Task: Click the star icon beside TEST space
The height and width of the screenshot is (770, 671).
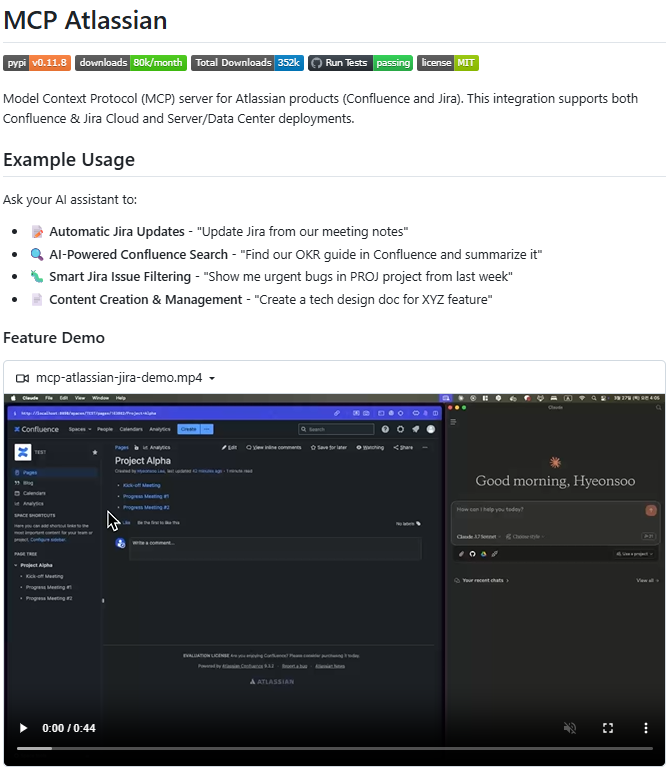Action: pyautogui.click(x=95, y=452)
